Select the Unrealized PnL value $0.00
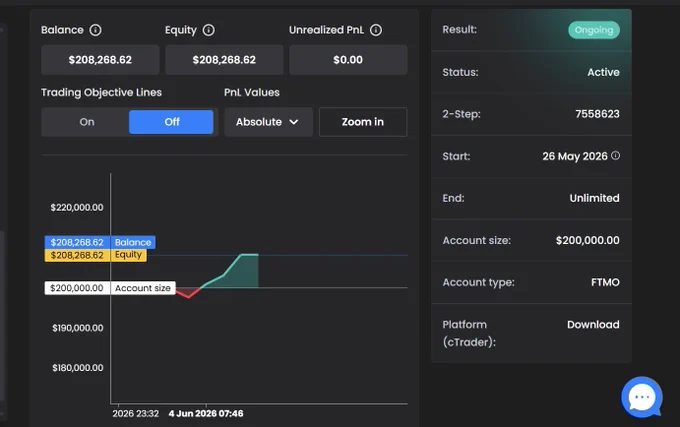Screen dimensions: 680x427 tap(348, 60)
